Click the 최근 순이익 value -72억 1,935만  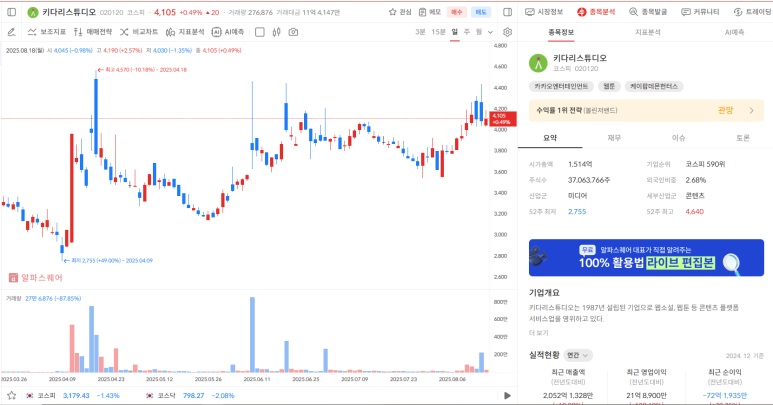point(724,395)
